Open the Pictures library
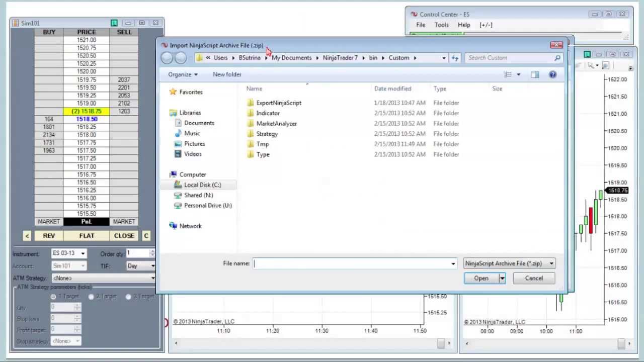This screenshot has width=644, height=362. point(194,144)
